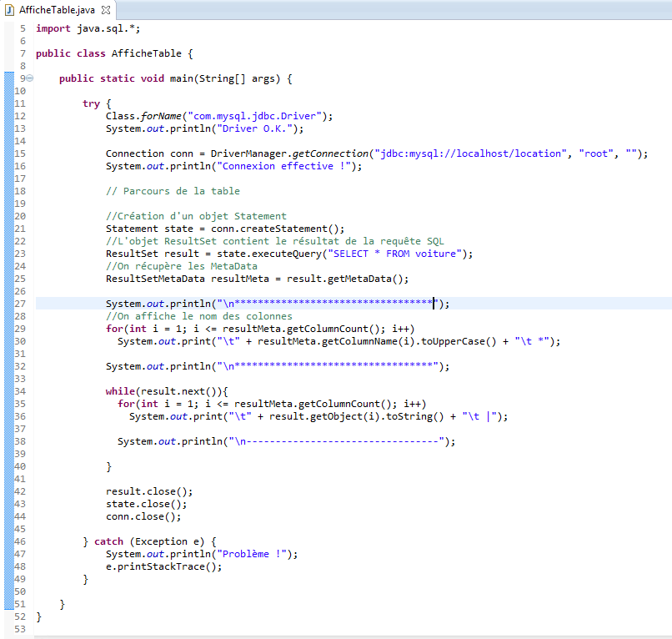Click the catch keyword in the exception block

click(108, 541)
